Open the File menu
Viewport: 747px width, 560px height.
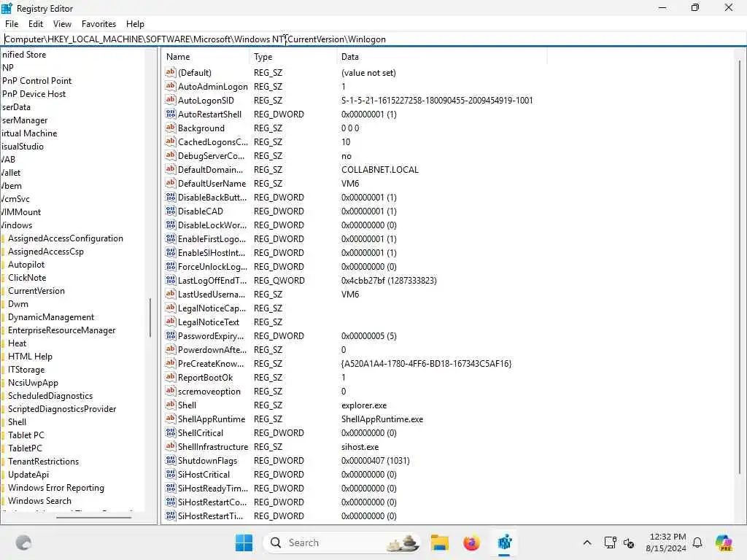pos(12,24)
